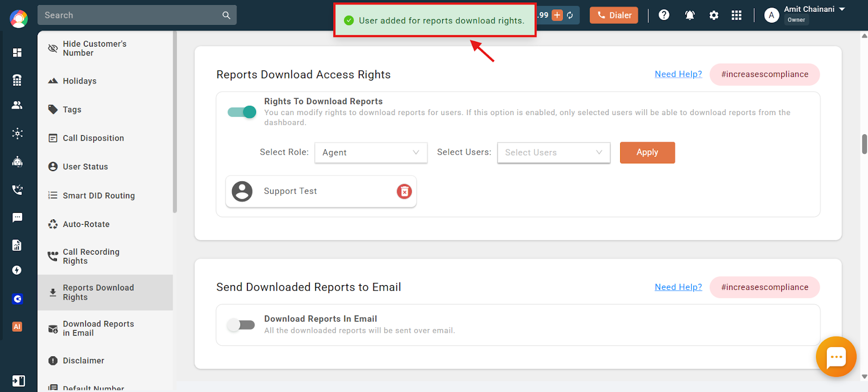Click the 'Reports Download Access Rights' heading
The height and width of the screenshot is (392, 868).
point(303,74)
